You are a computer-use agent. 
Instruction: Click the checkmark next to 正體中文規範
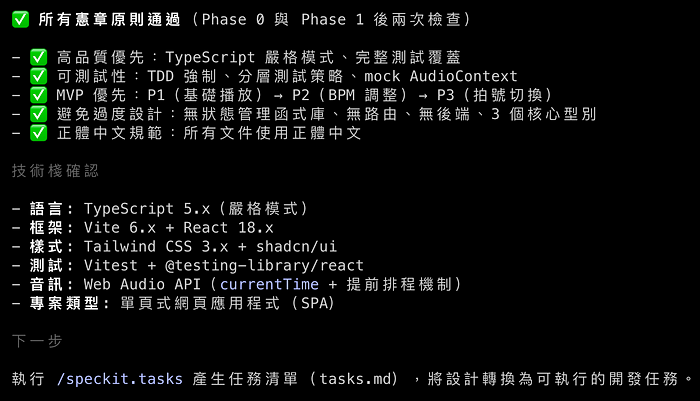coord(39,133)
